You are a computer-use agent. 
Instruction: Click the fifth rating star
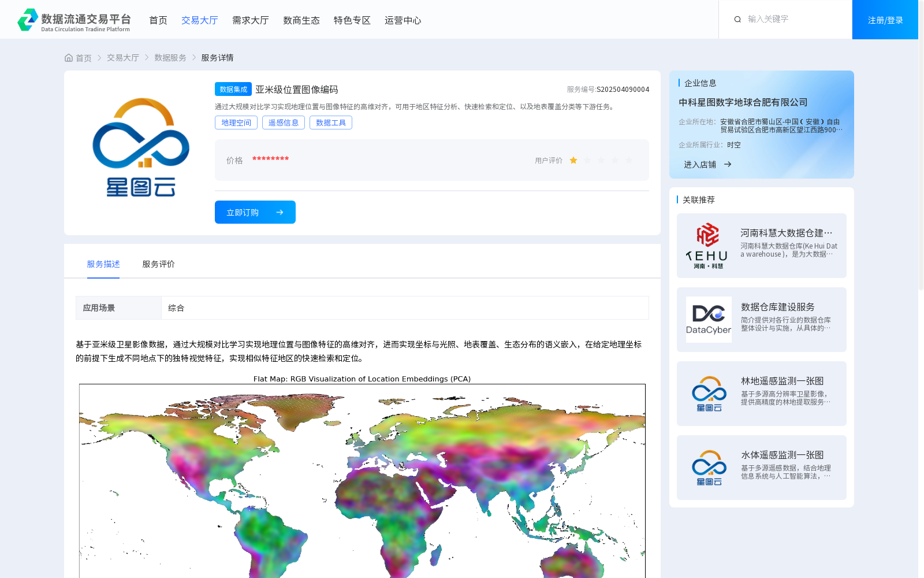(x=629, y=160)
